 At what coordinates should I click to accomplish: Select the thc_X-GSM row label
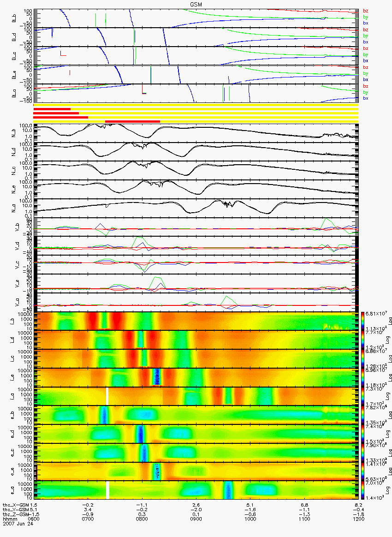tap(15, 505)
